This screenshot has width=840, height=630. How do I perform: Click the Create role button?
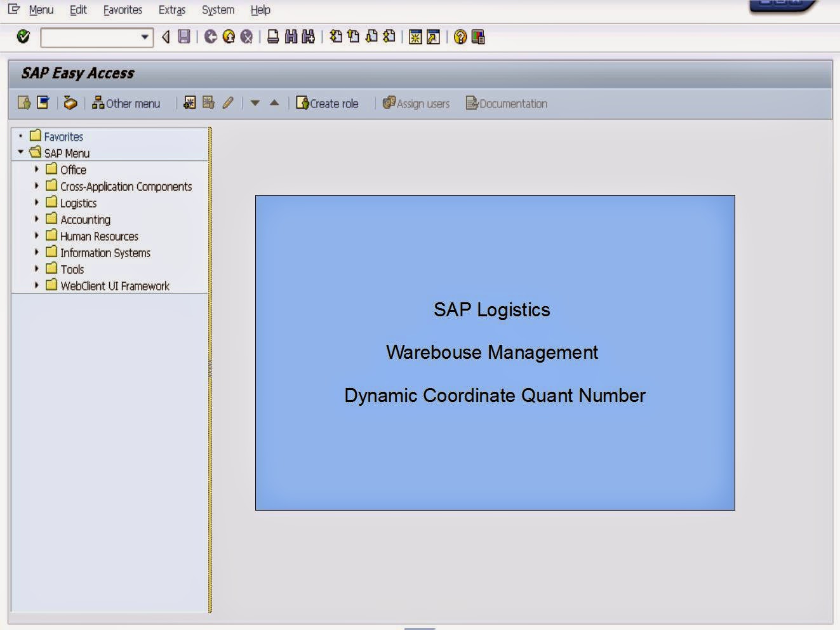pos(328,103)
